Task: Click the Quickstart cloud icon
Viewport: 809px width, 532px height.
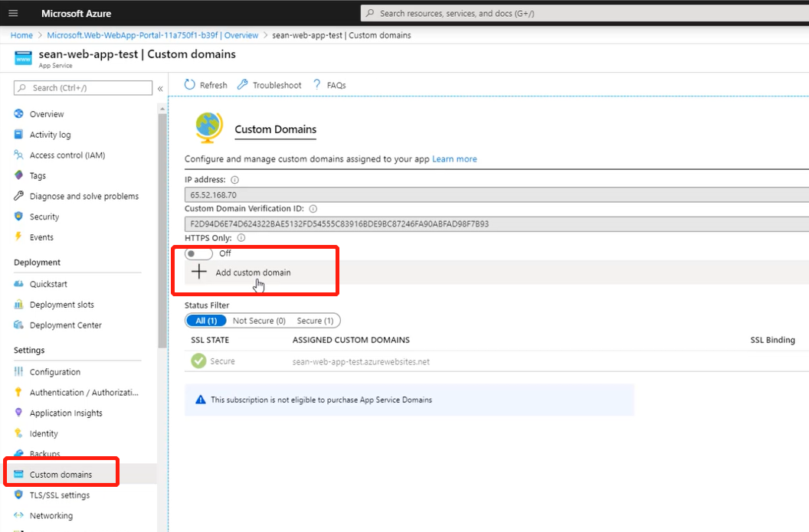Action: (18, 283)
